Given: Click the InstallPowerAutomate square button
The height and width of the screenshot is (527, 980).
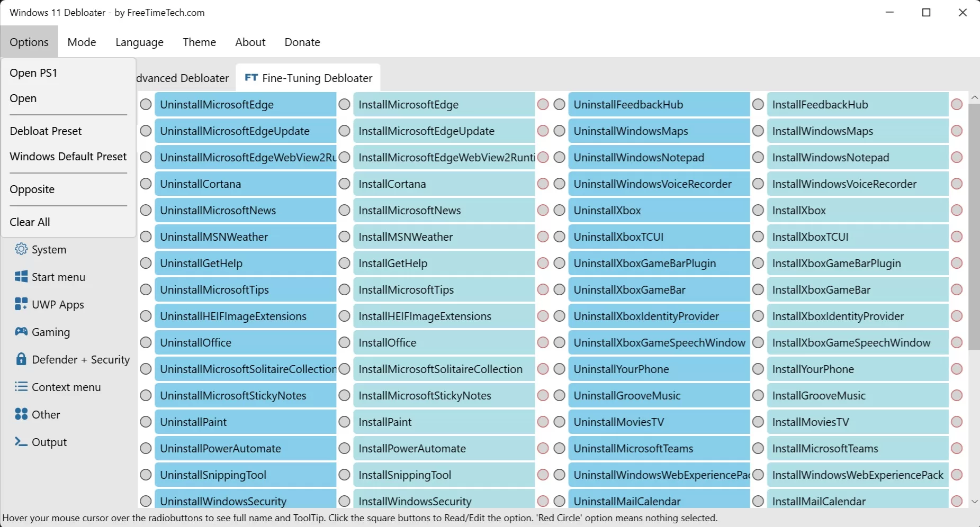Looking at the screenshot, I should point(444,448).
